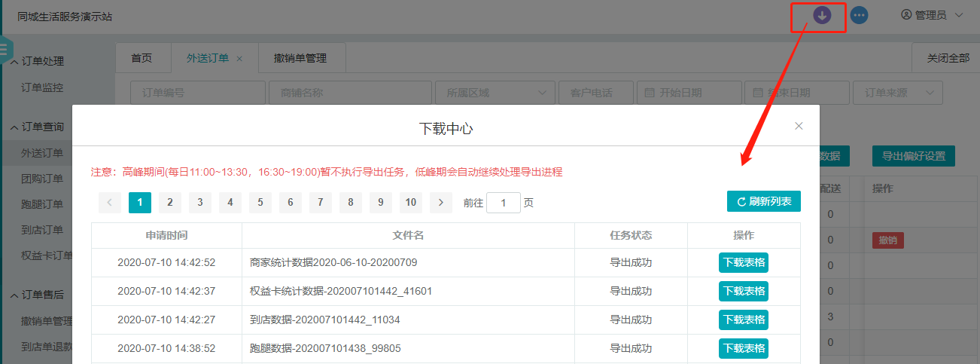This screenshot has height=364, width=980.
Task: Open the 结束日期 date picker
Action: pyautogui.click(x=796, y=93)
